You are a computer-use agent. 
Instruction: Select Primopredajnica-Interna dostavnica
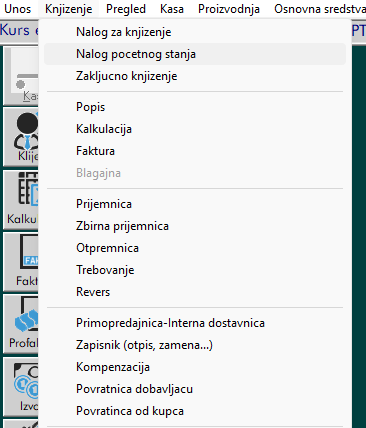click(x=195, y=323)
